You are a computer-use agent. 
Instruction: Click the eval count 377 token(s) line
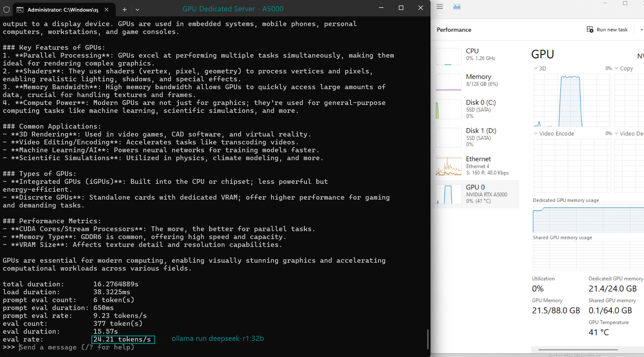[73, 323]
